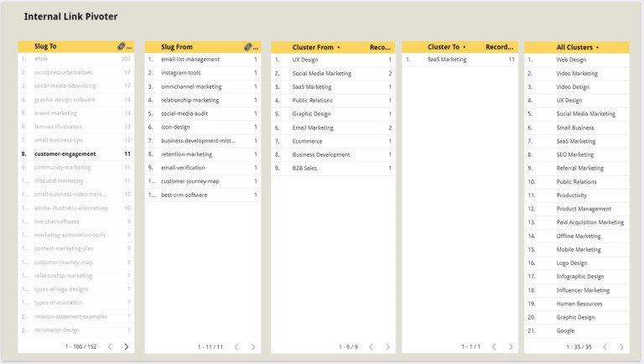Select Mobile Marketing in All Clusters
The height and width of the screenshot is (364, 644).
[x=577, y=249]
